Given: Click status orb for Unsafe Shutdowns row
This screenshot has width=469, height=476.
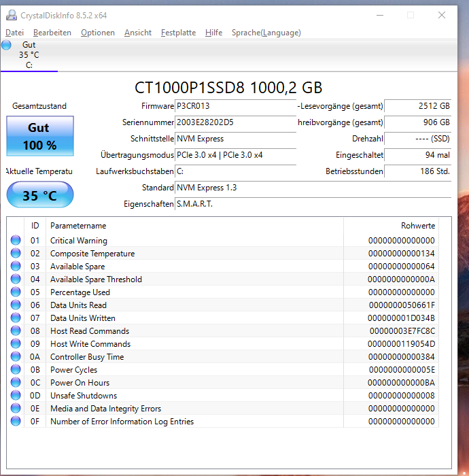Looking at the screenshot, I should pyautogui.click(x=16, y=395).
